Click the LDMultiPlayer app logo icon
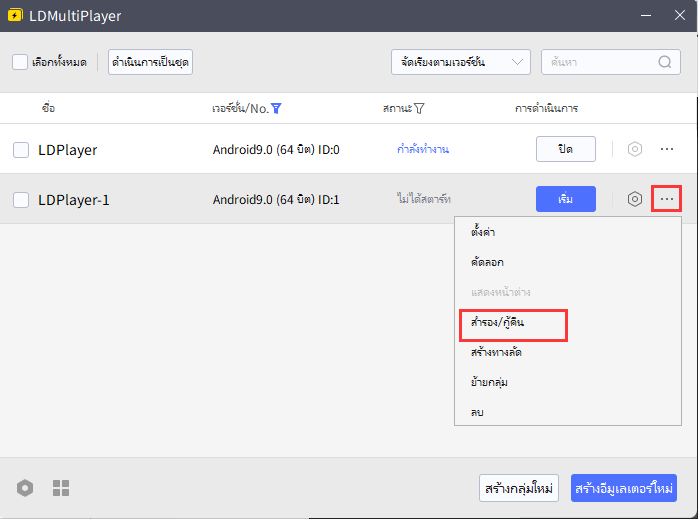 click(x=15, y=15)
